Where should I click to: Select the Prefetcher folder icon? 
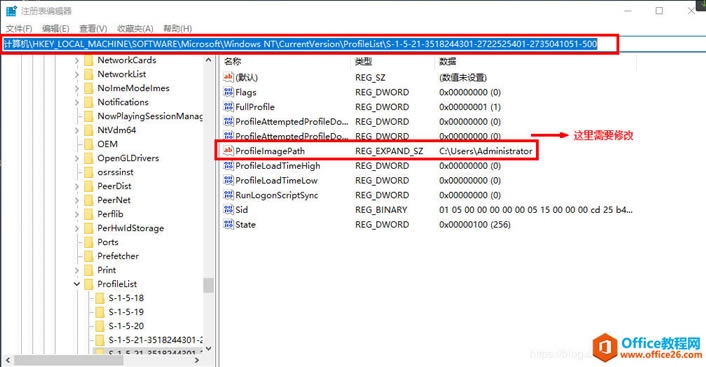(x=89, y=256)
